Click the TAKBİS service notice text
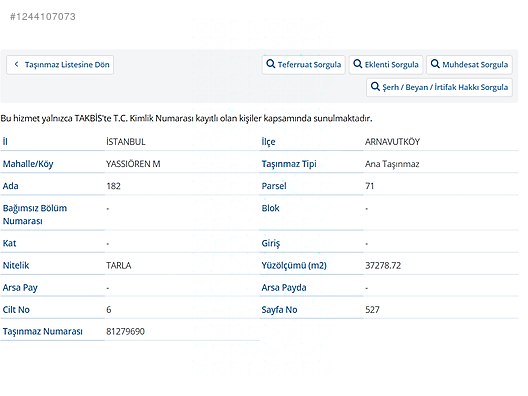This screenshot has height=396, width=528. coord(186,119)
